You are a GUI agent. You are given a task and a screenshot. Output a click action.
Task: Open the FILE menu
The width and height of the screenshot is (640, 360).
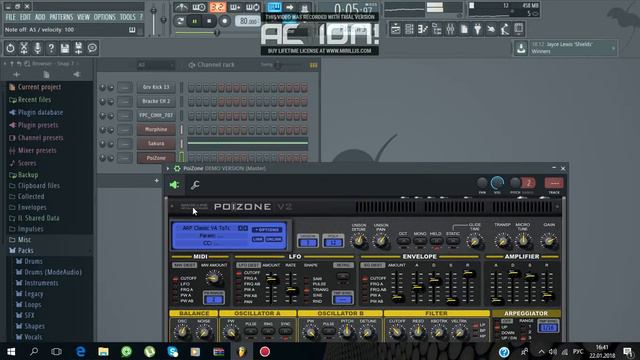[11, 17]
